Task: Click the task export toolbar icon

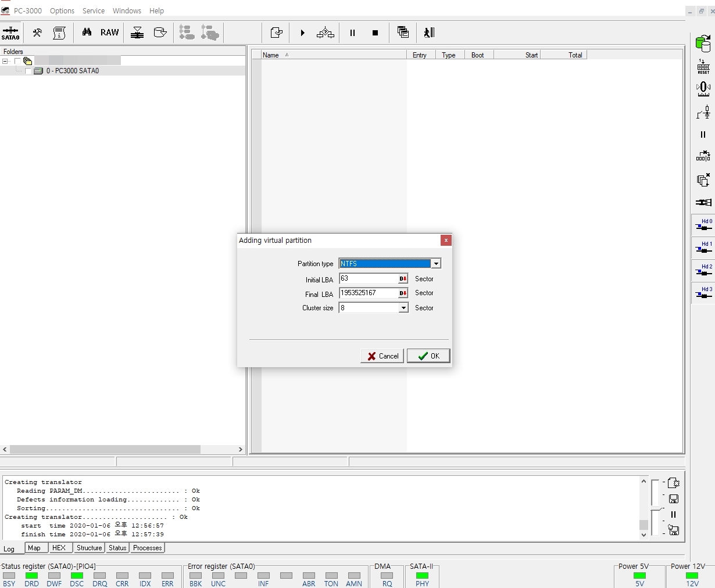Action: (x=277, y=33)
